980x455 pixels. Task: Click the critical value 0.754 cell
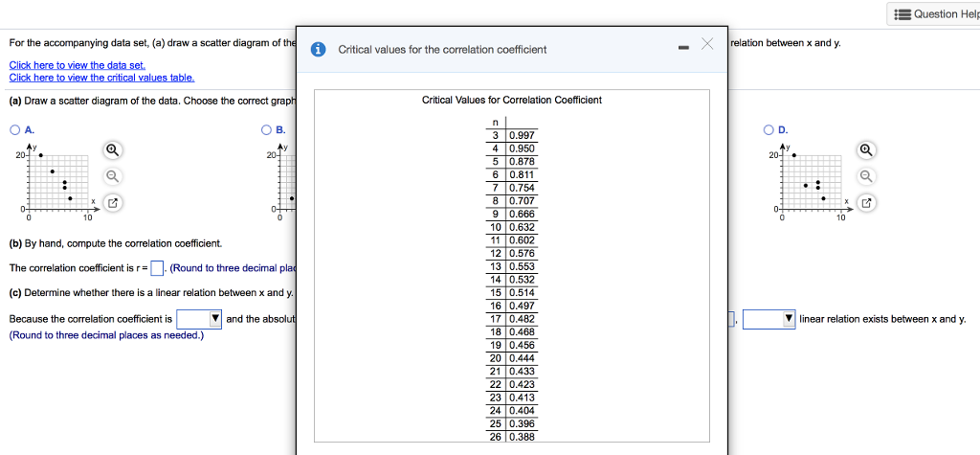point(522,188)
